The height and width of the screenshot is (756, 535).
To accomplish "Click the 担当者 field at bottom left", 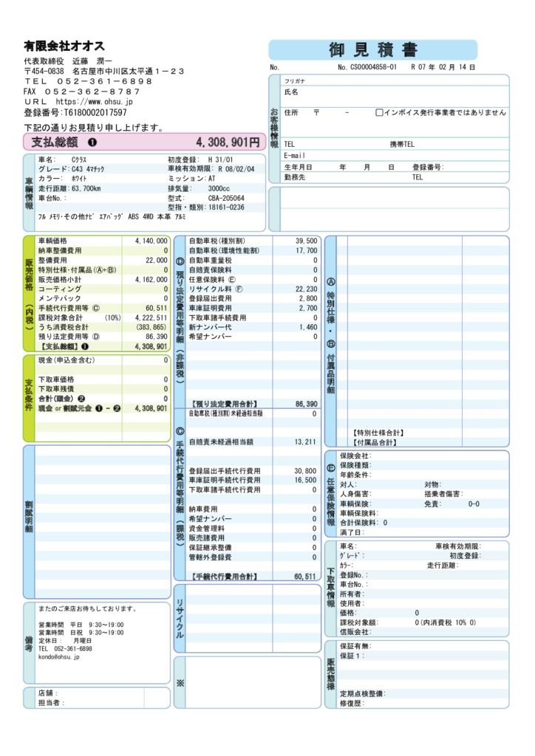I will click(96, 703).
